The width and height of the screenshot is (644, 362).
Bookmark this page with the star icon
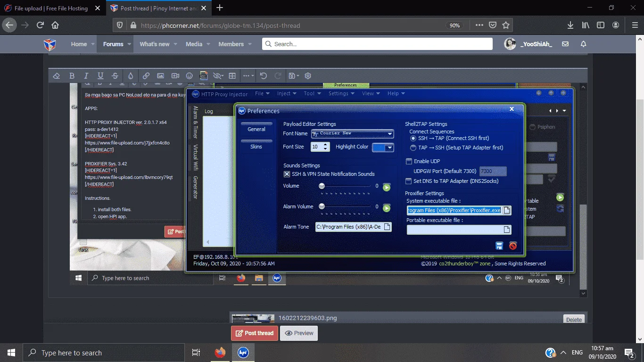pyautogui.click(x=506, y=25)
